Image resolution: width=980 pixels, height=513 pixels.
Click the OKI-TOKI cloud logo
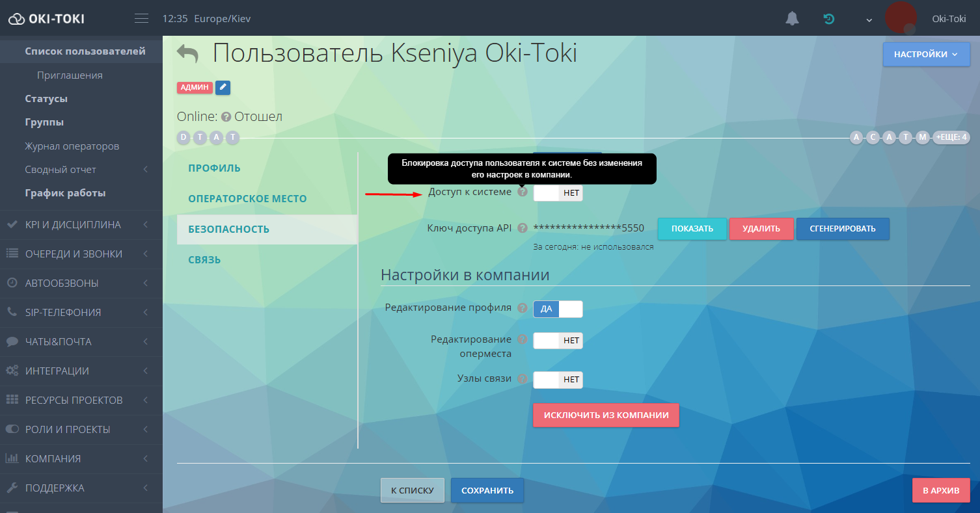[46, 19]
